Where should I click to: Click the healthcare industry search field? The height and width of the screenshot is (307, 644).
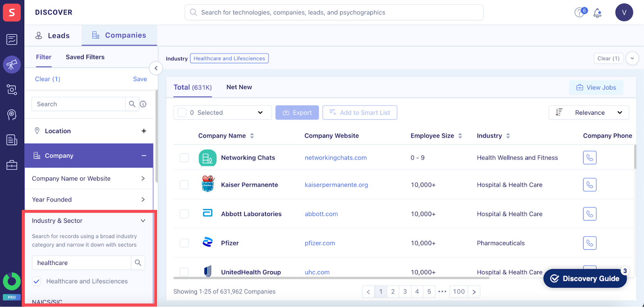[x=82, y=263]
